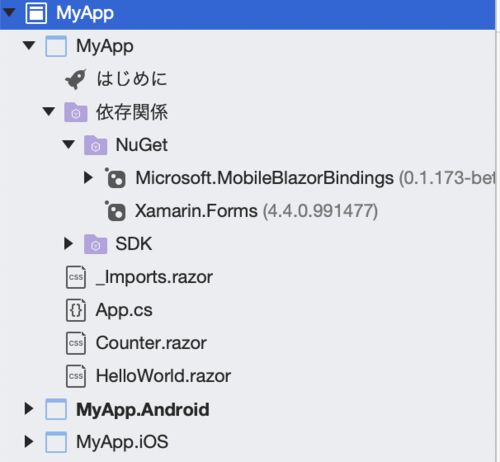This screenshot has width=500, height=462.
Task: Open the App.cs file
Action: (x=124, y=310)
